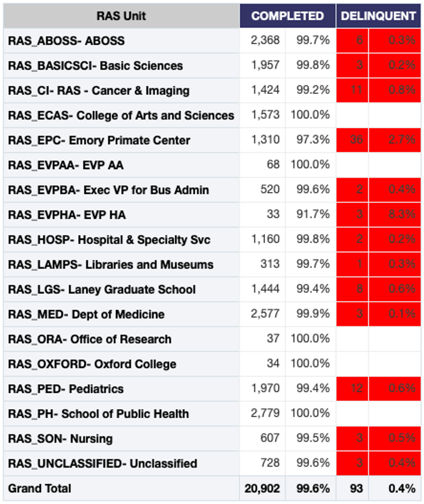Click the Grand Total delinquent count 93

pos(356,488)
